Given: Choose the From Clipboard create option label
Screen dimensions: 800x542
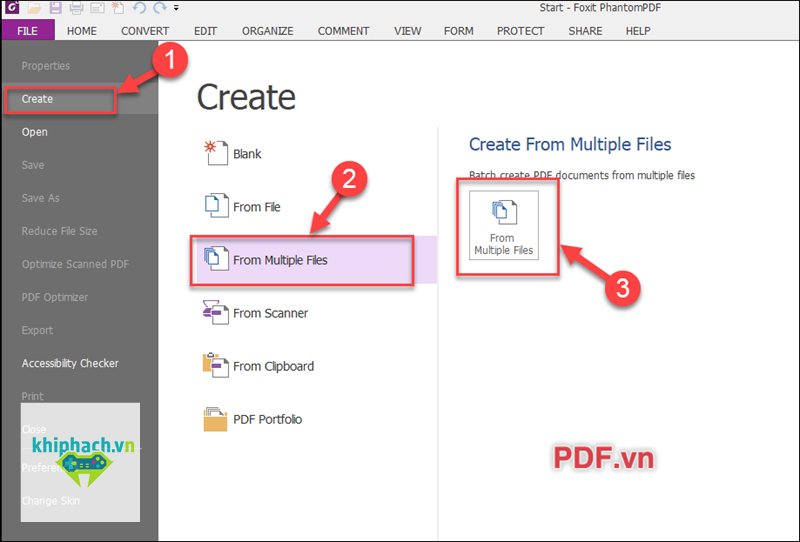Looking at the screenshot, I should (x=273, y=366).
